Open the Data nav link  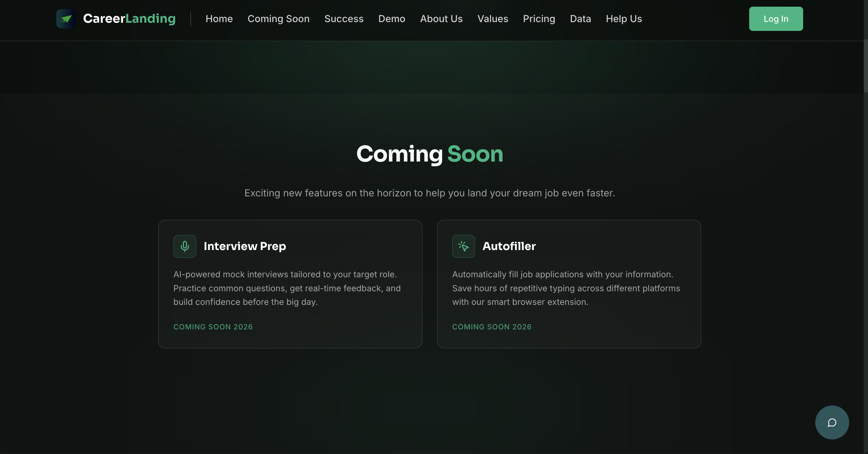coord(580,19)
